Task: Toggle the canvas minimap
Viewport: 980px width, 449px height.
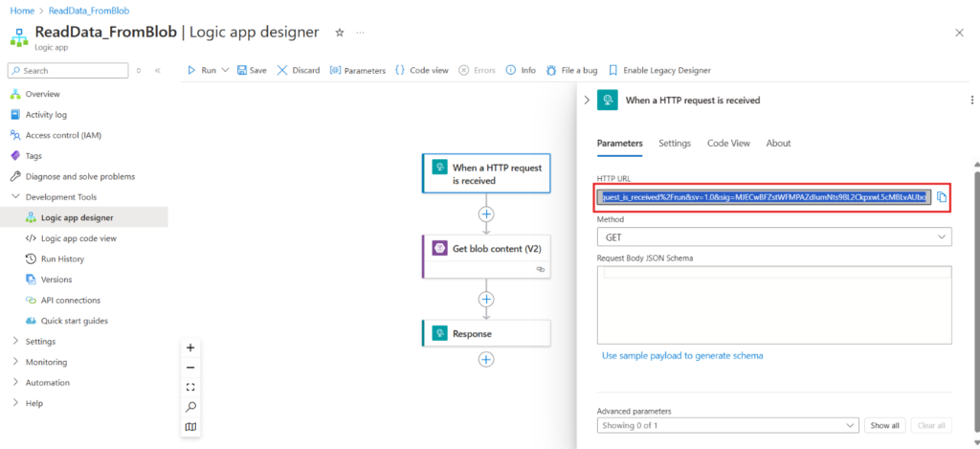Action: [x=190, y=427]
